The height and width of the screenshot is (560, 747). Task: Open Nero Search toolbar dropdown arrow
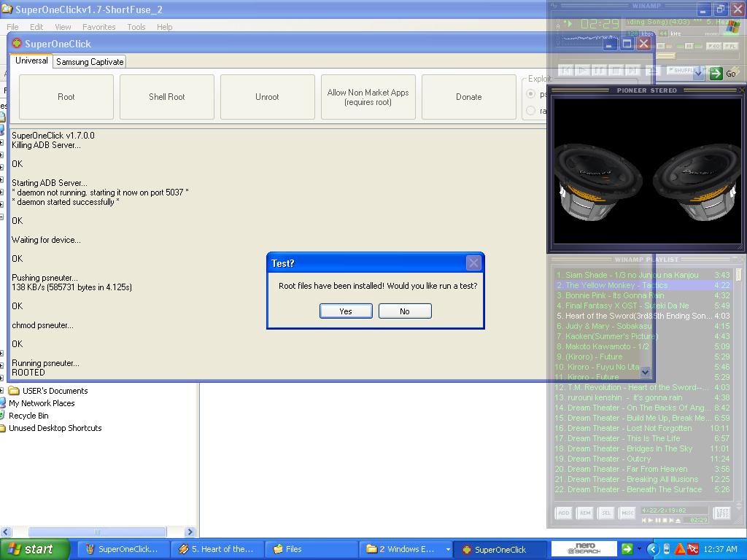pyautogui.click(x=639, y=549)
